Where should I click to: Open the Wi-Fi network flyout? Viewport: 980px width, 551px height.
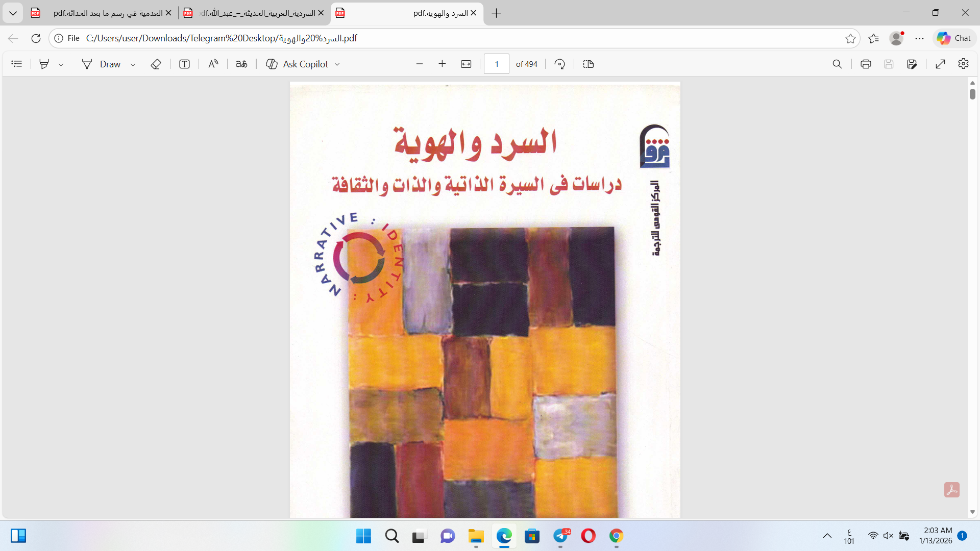tap(873, 536)
